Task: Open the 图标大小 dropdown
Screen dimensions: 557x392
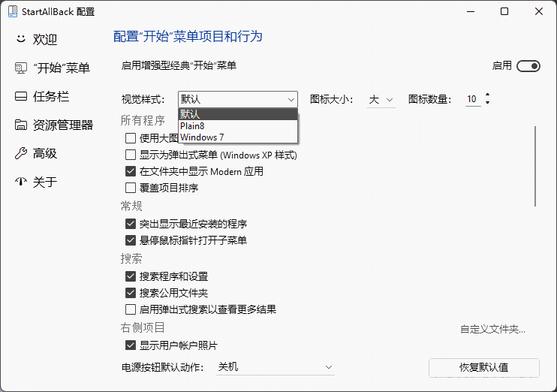Action: pyautogui.click(x=381, y=99)
